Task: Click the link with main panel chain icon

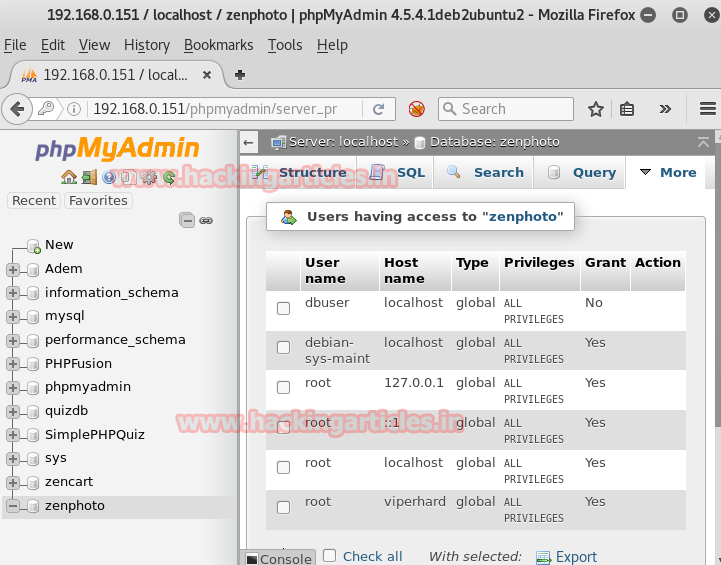Action: click(206, 221)
